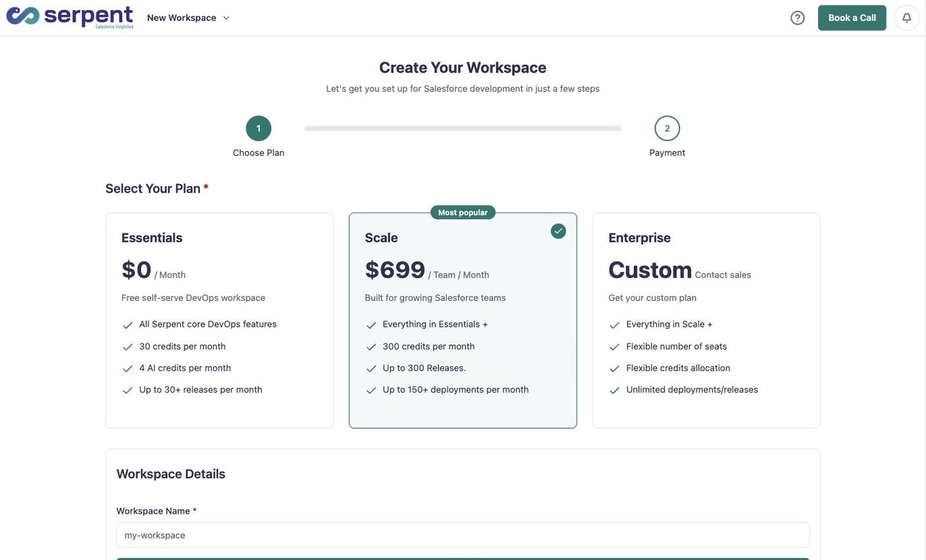Focus the Workspace Name input field
Viewport: 926px width, 560px height.
[463, 535]
